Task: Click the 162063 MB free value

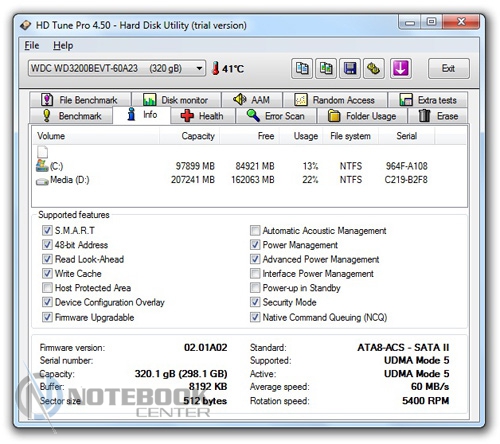Action: tap(253, 180)
